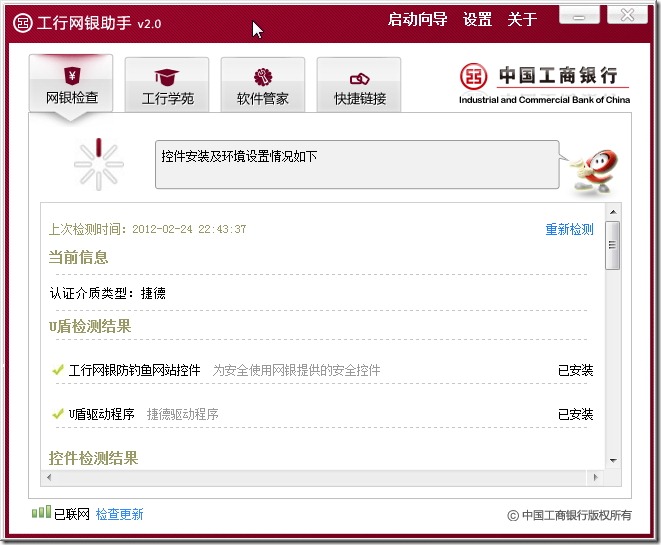Open 启动向导 from the title bar
This screenshot has width=661, height=545.
click(417, 19)
